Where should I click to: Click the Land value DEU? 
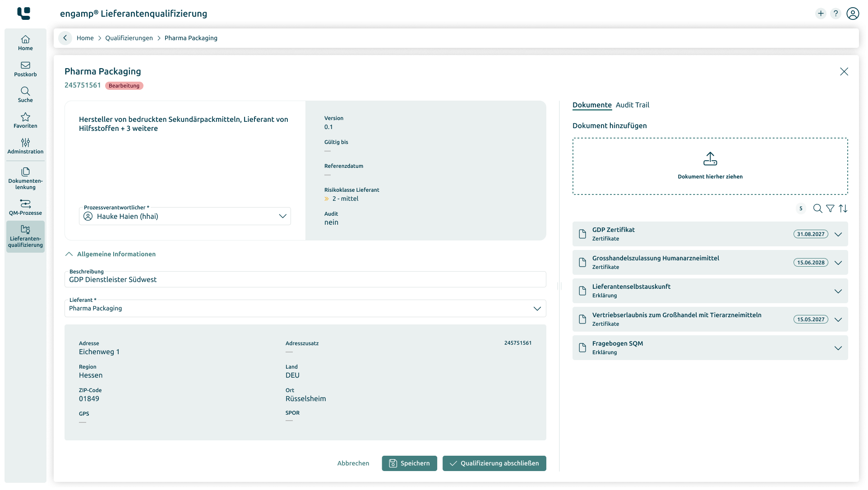[x=293, y=376]
